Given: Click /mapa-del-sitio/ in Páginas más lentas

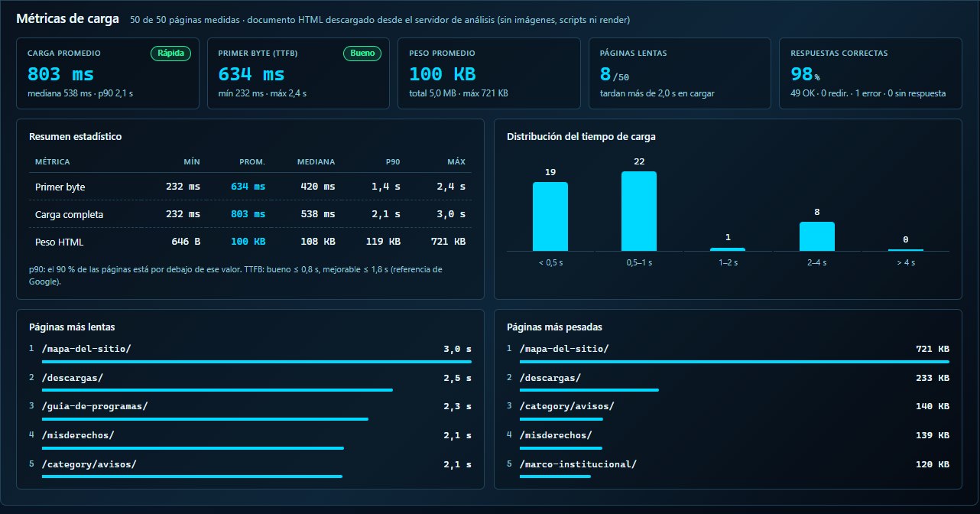Looking at the screenshot, I should 86,349.
